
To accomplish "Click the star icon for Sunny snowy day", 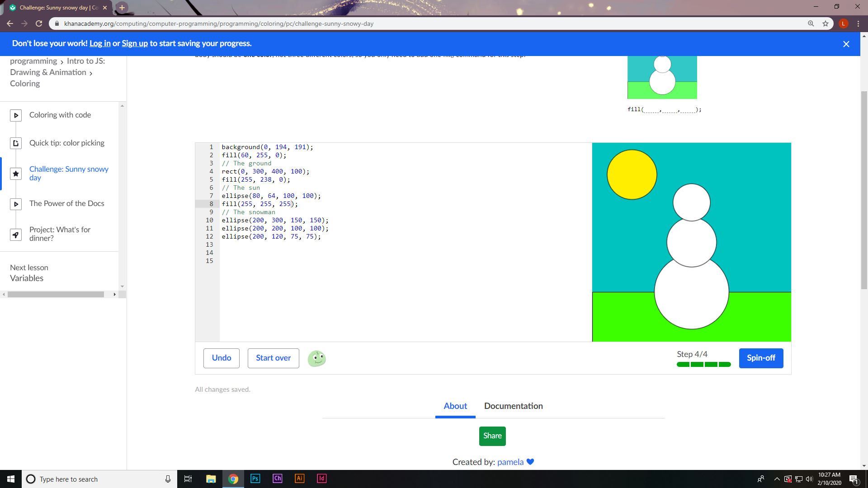I will coord(16,174).
